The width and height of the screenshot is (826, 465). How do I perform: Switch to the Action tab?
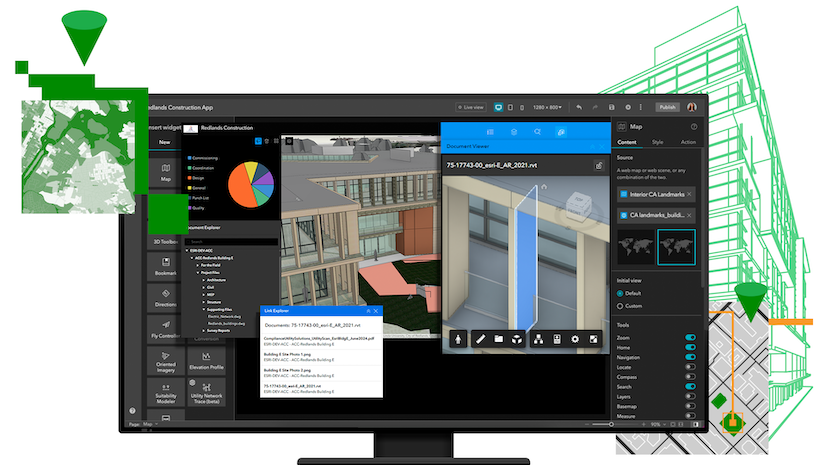pos(688,142)
